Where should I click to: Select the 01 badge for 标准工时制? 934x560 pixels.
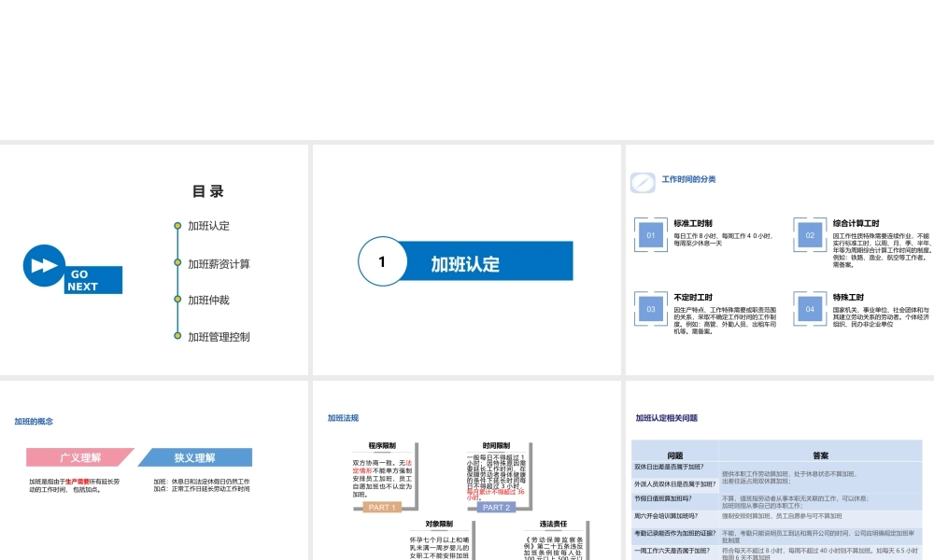point(650,234)
